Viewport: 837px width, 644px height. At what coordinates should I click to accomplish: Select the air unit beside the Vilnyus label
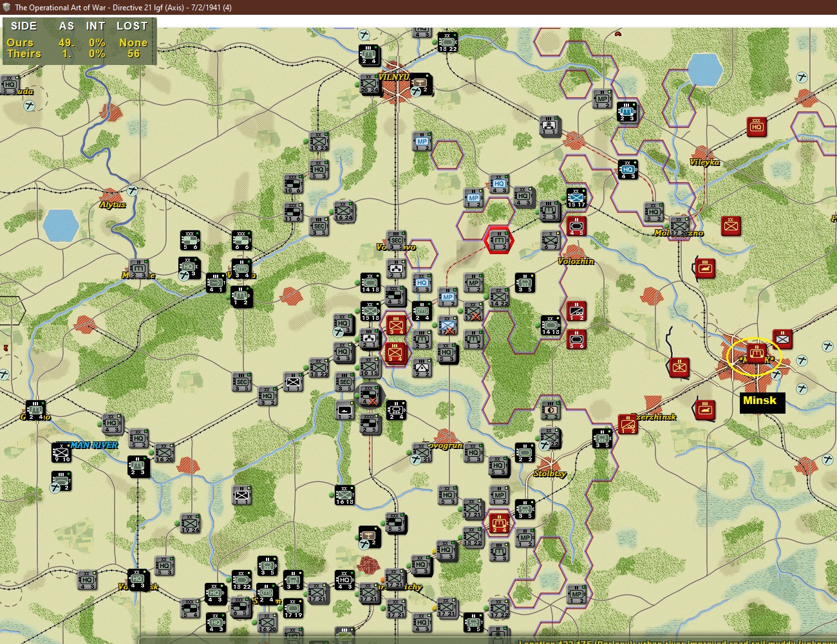click(x=420, y=84)
